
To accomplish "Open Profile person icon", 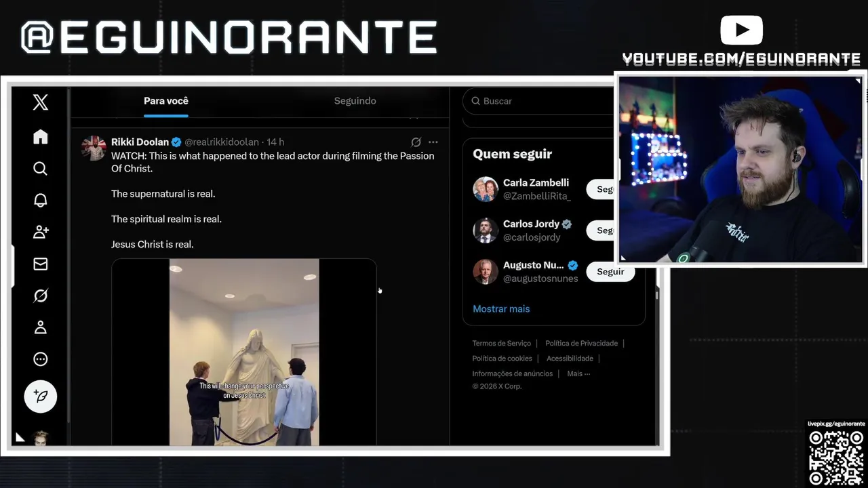I will (x=41, y=327).
